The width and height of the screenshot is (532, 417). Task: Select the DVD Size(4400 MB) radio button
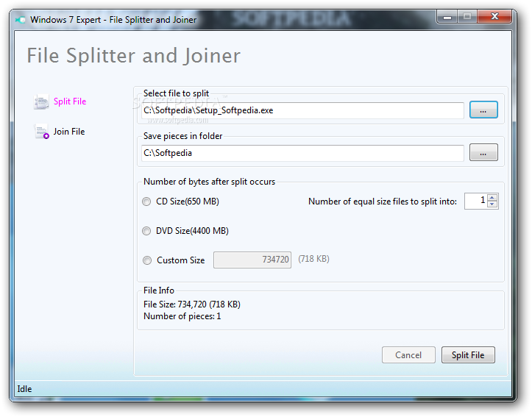[x=146, y=231]
